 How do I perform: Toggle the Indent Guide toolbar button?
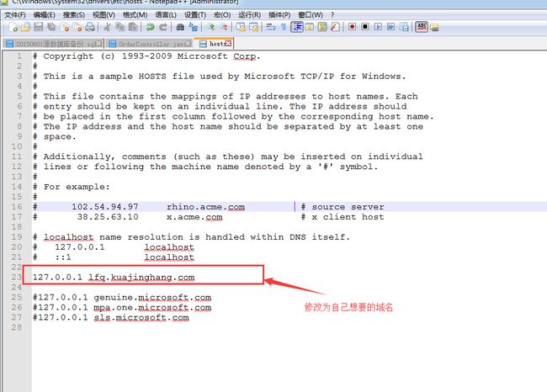297,27
